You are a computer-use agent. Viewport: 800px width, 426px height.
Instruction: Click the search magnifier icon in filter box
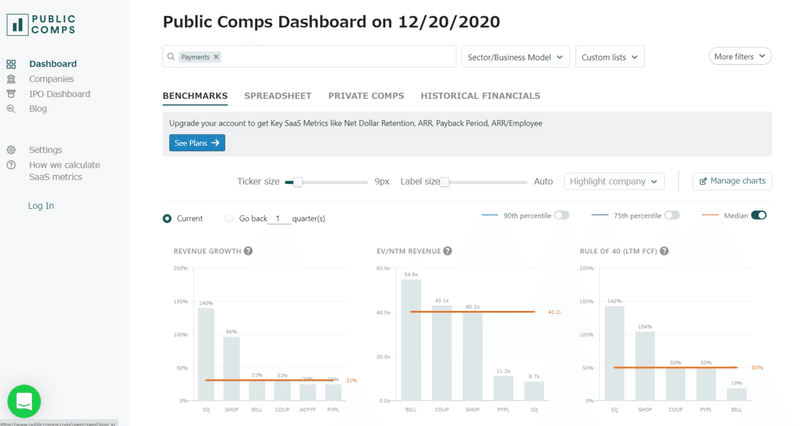click(171, 57)
